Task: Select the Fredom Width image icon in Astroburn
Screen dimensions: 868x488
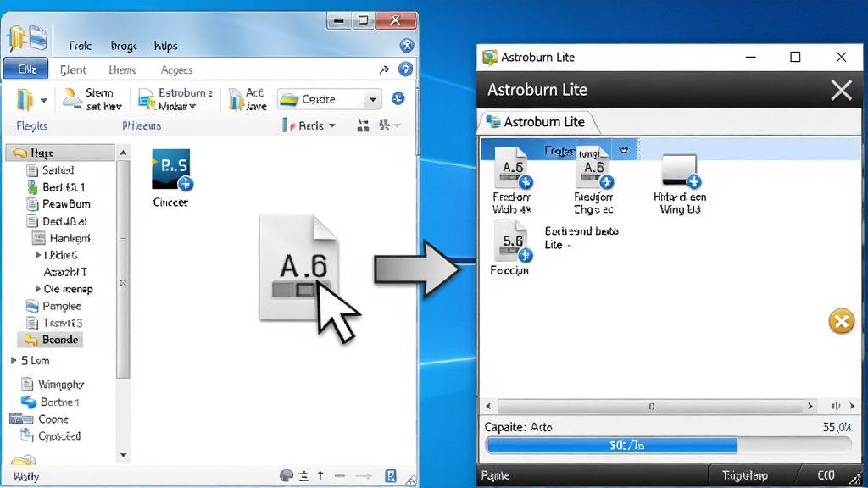Action: click(513, 167)
